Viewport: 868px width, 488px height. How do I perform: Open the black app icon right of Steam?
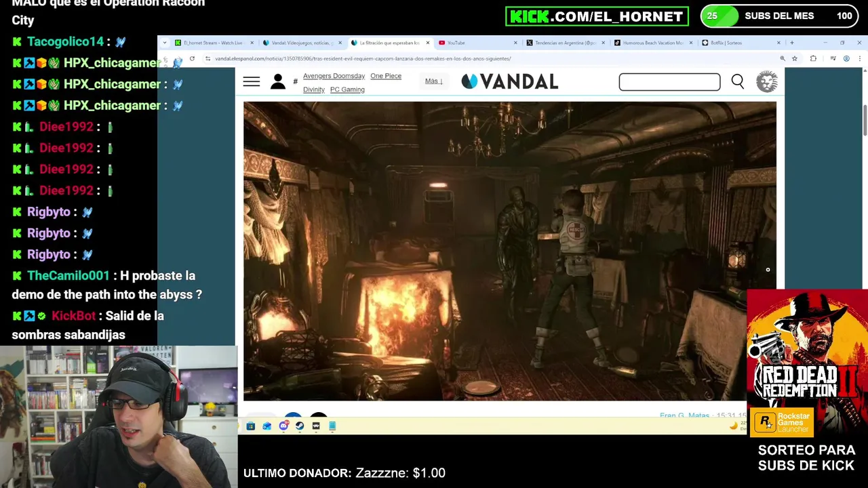(x=316, y=426)
